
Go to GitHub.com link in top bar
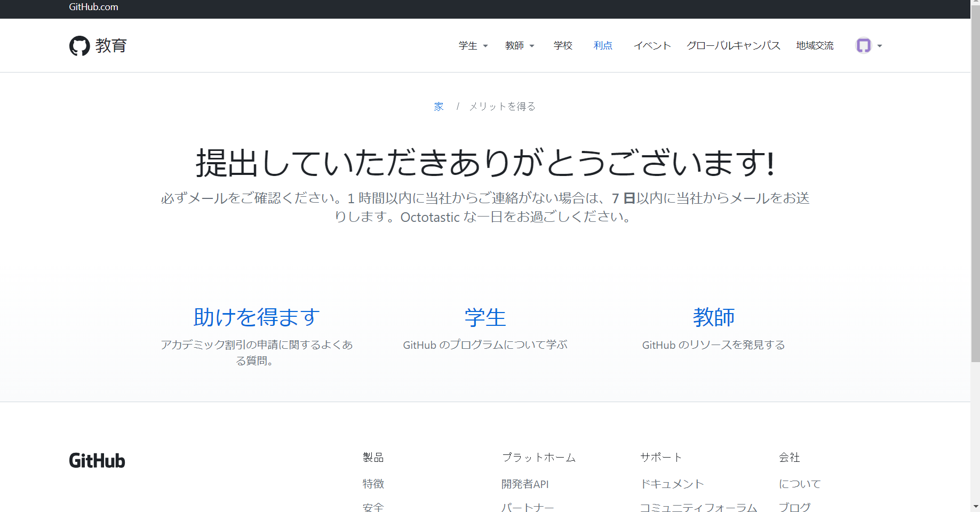93,7
